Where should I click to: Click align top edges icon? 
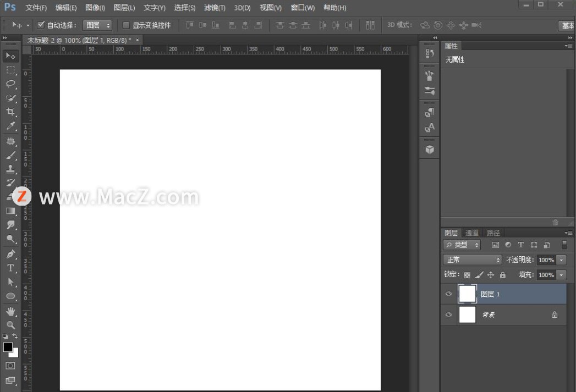[190, 25]
